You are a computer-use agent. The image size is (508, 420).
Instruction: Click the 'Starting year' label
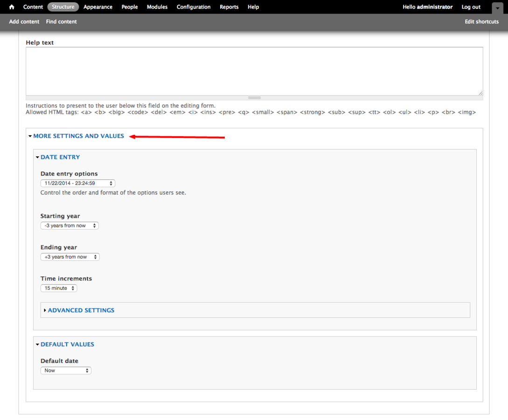point(60,216)
